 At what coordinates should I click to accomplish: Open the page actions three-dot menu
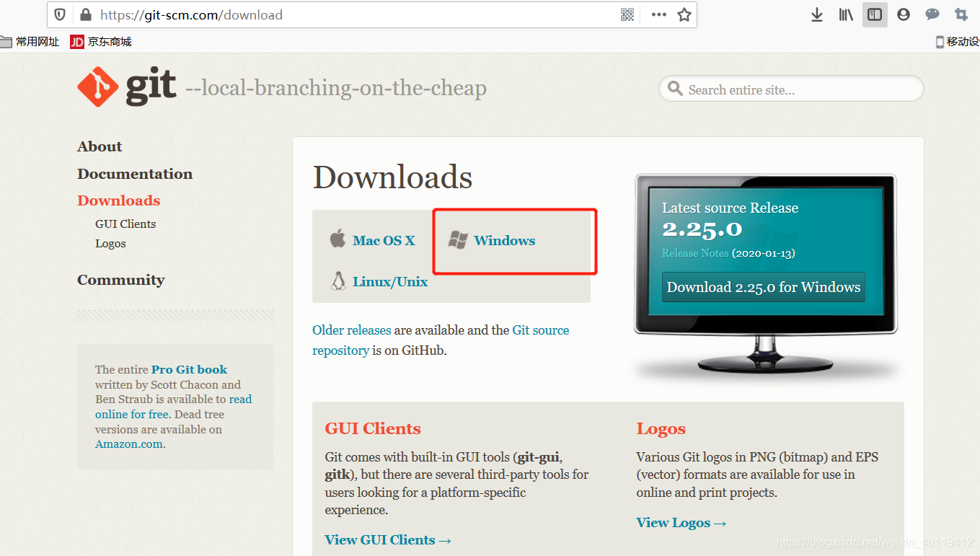pos(658,14)
